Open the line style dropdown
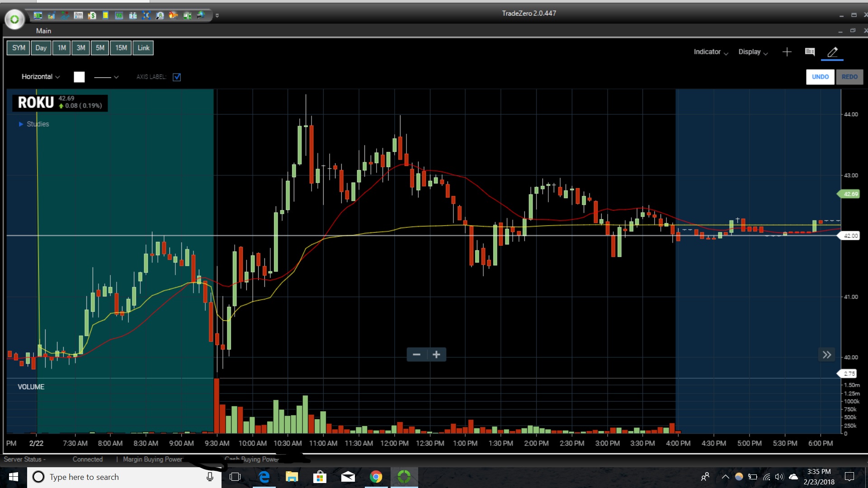Screen dimensions: 868x488 click(106, 77)
